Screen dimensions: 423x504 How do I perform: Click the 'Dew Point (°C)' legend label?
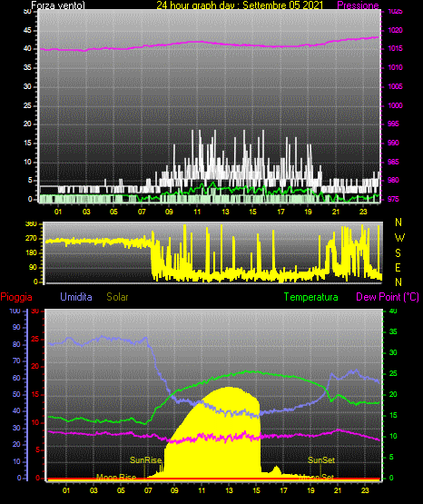coord(388,297)
